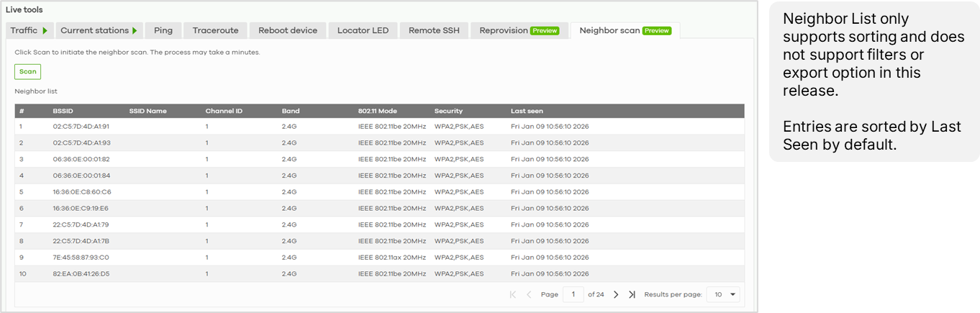The width and height of the screenshot is (980, 313).
Task: Switch to Current stations tab
Action: point(99,30)
